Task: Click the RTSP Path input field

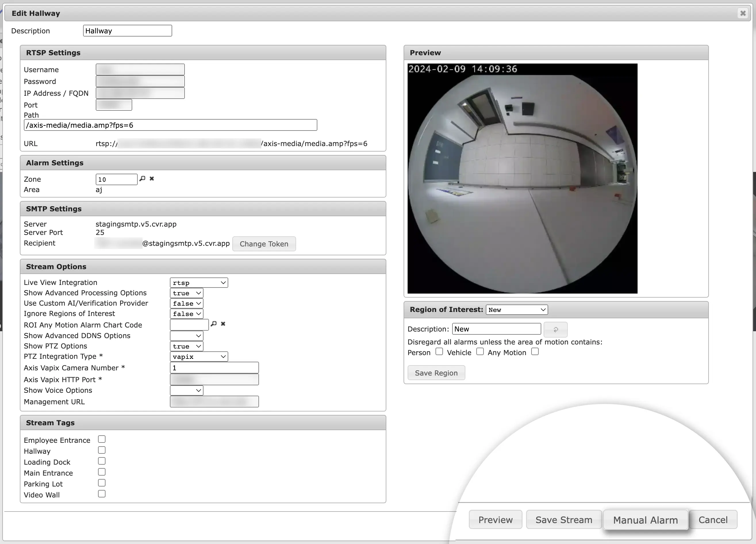Action: click(170, 125)
